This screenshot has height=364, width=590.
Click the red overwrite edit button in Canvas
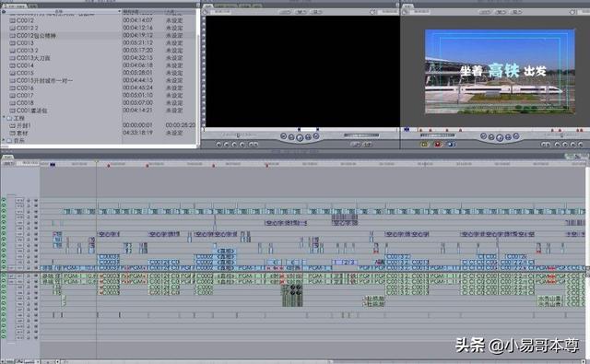[438, 144]
